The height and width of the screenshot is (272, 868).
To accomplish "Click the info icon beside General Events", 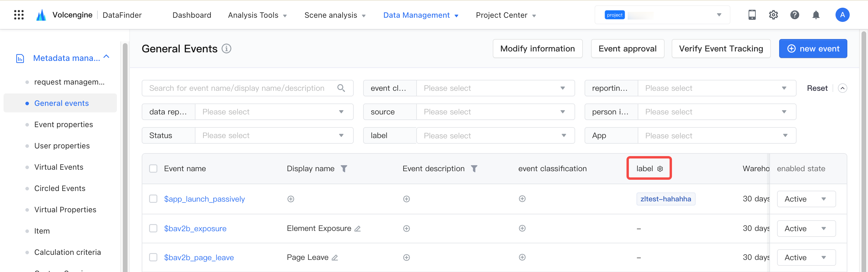I will (x=226, y=48).
